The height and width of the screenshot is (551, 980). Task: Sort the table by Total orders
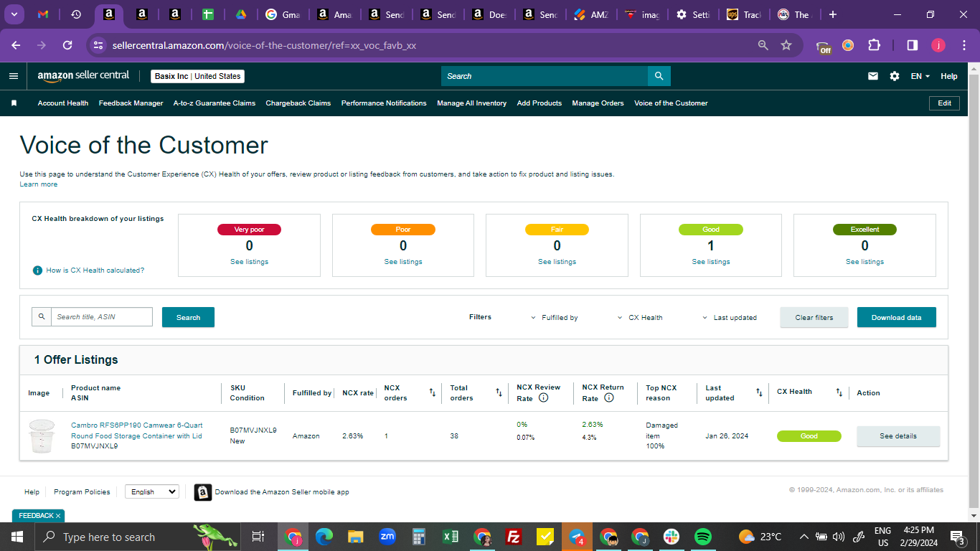click(x=499, y=392)
